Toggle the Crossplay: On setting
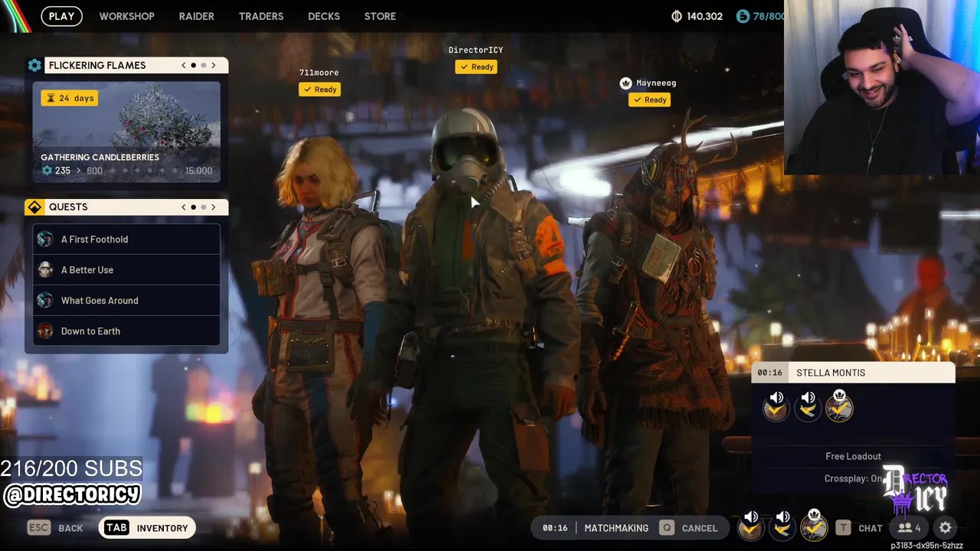980x551 pixels. click(853, 478)
